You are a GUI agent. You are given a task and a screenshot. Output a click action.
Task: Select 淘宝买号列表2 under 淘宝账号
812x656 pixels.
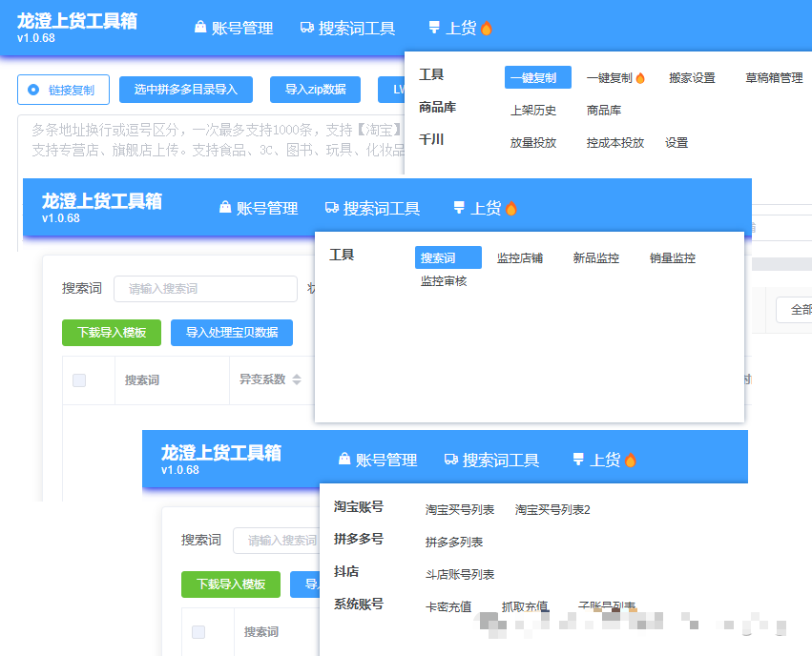552,510
